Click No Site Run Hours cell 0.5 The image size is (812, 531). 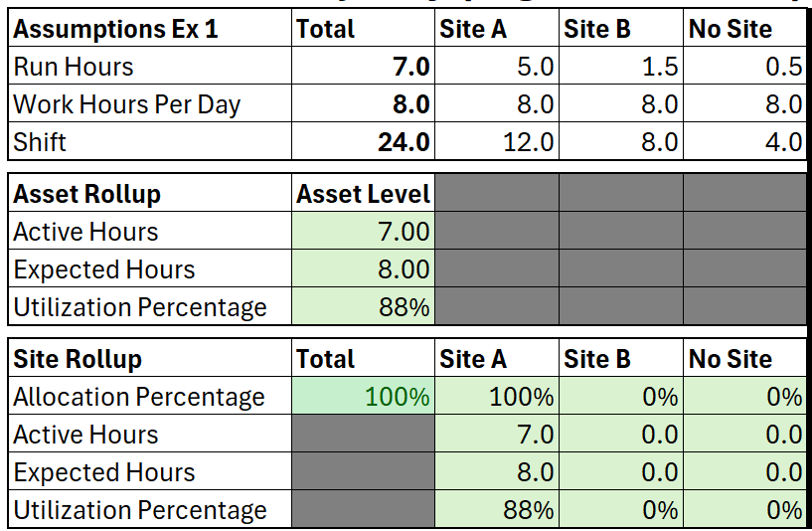[x=745, y=66]
